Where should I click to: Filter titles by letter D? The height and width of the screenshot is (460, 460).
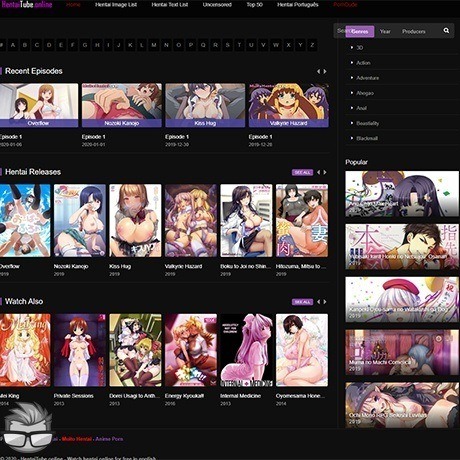click(x=49, y=45)
